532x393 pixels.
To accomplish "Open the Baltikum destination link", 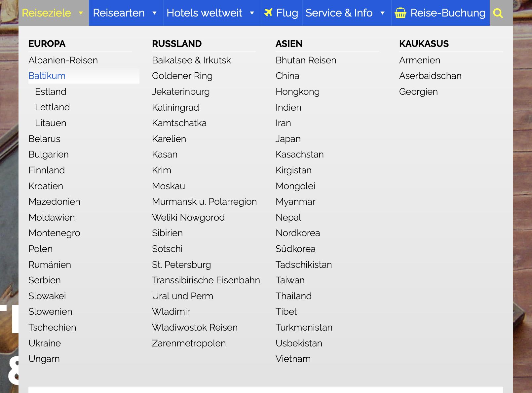I will pyautogui.click(x=47, y=76).
